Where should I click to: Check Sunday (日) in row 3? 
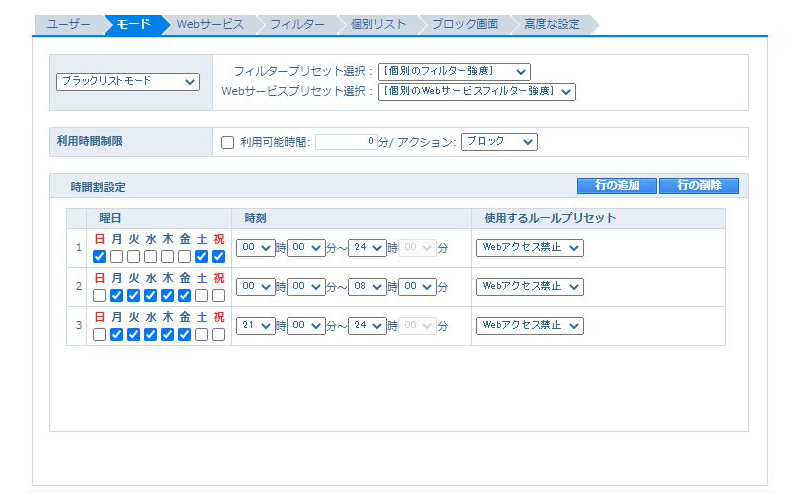pyautogui.click(x=99, y=334)
